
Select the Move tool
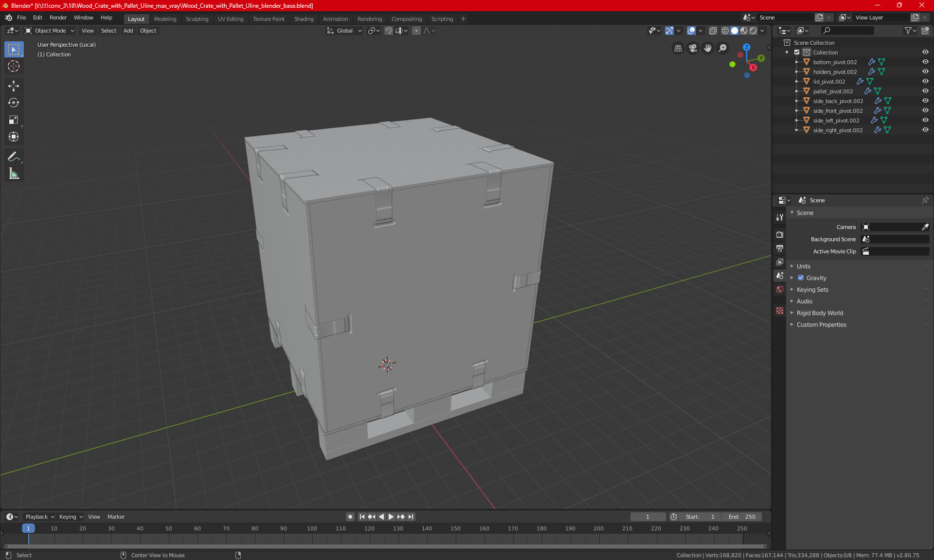pos(14,86)
